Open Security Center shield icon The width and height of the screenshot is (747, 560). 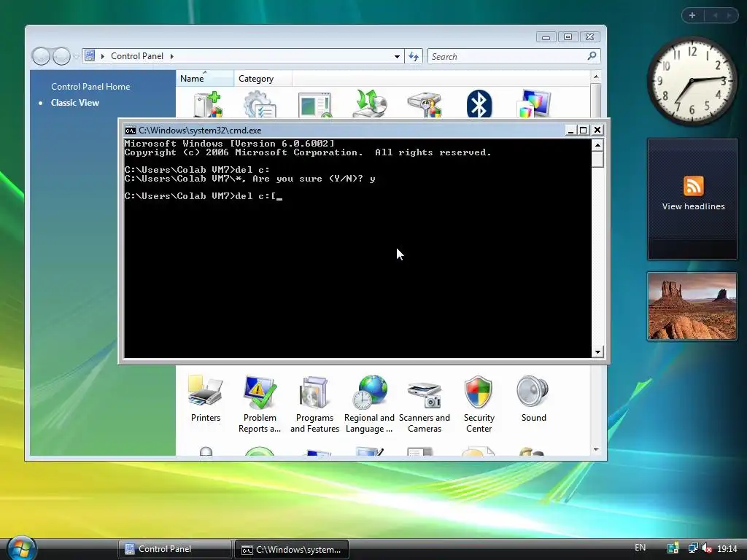[479, 404]
